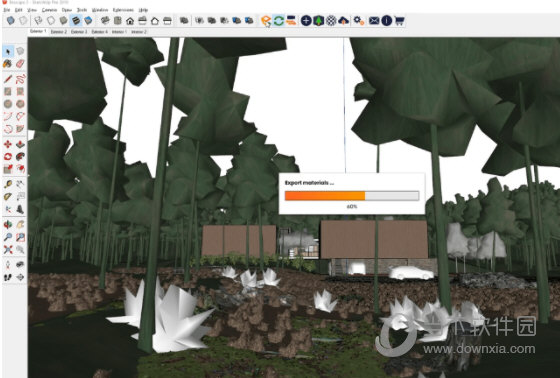Open Enscape Materials checkered sphere icon
The width and height of the screenshot is (560, 378).
[331, 21]
